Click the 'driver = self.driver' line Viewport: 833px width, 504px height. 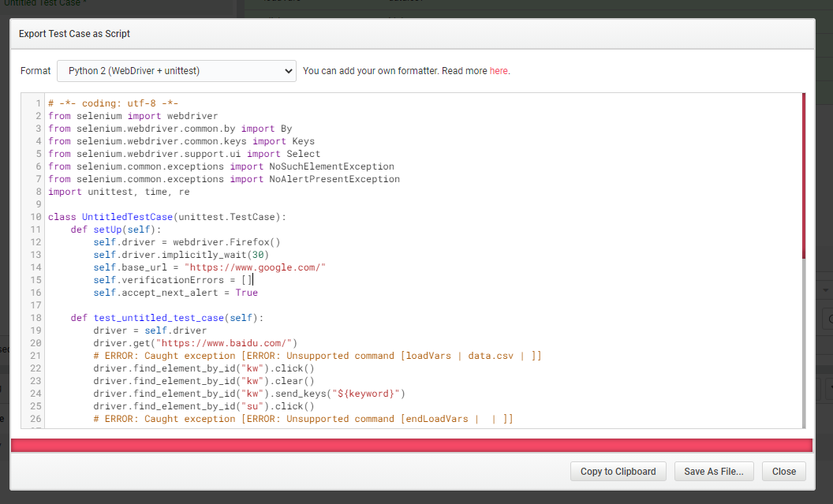(150, 330)
